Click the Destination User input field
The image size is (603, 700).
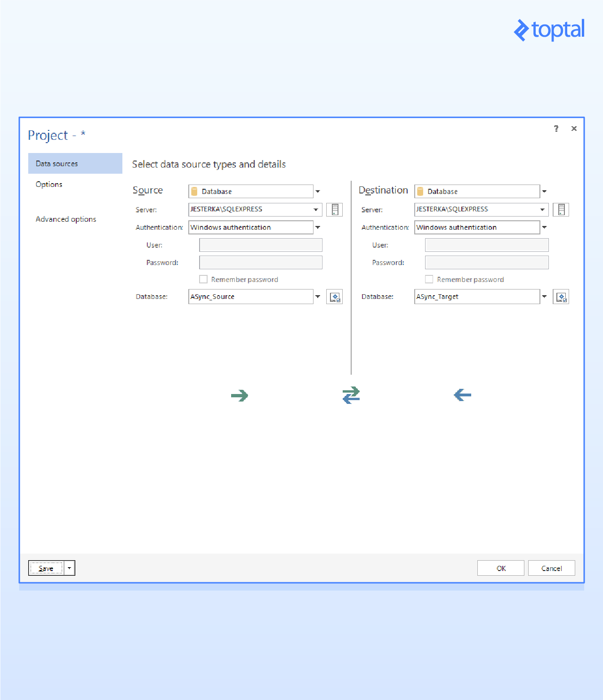click(x=486, y=245)
